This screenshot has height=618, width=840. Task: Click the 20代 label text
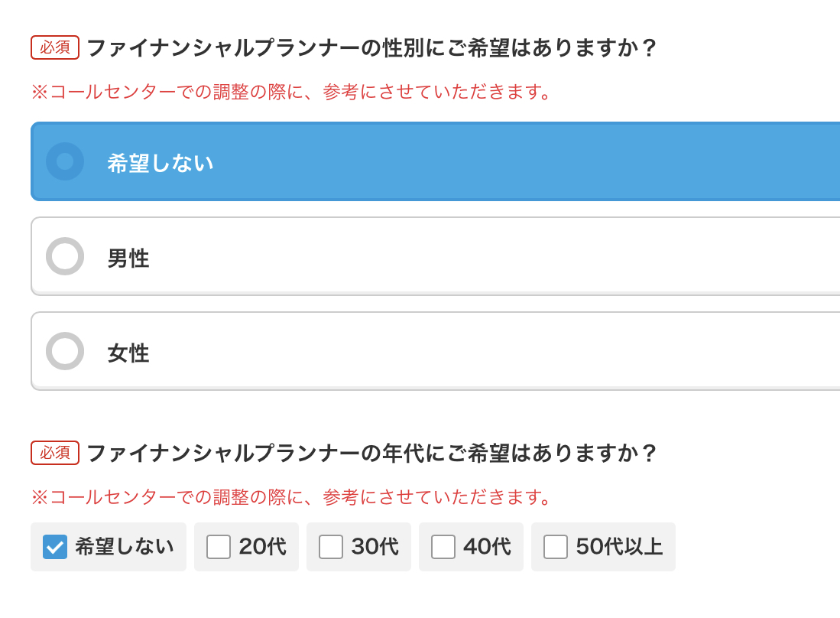(x=262, y=547)
